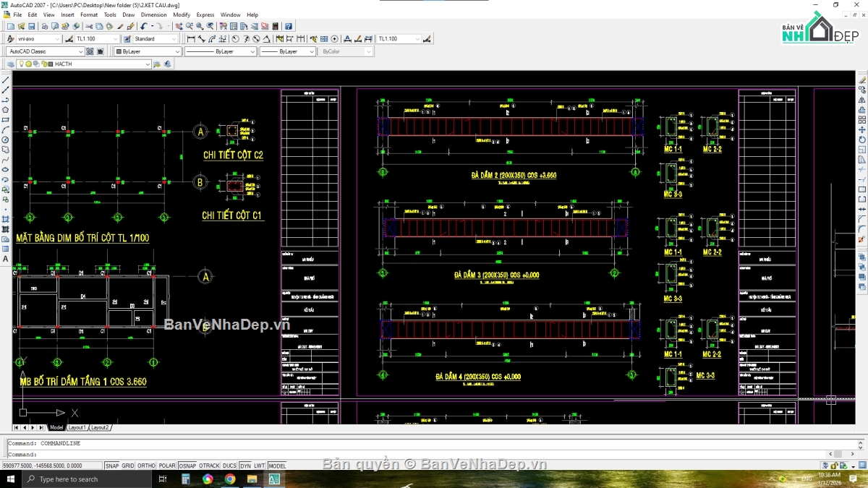Viewport: 868px width, 488px height.
Task: Select the Line draw tool
Action: point(6,80)
